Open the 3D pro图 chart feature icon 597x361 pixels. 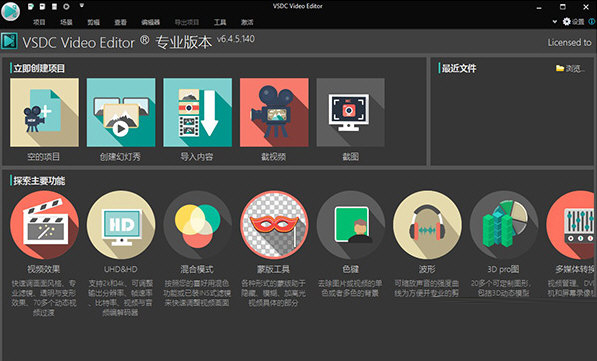point(504,225)
